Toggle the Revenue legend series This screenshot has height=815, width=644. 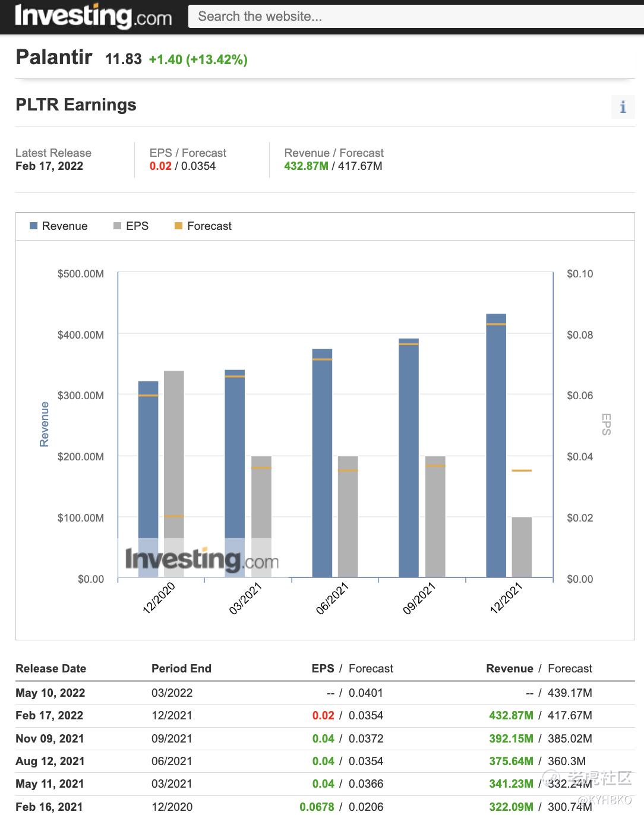[x=58, y=226]
